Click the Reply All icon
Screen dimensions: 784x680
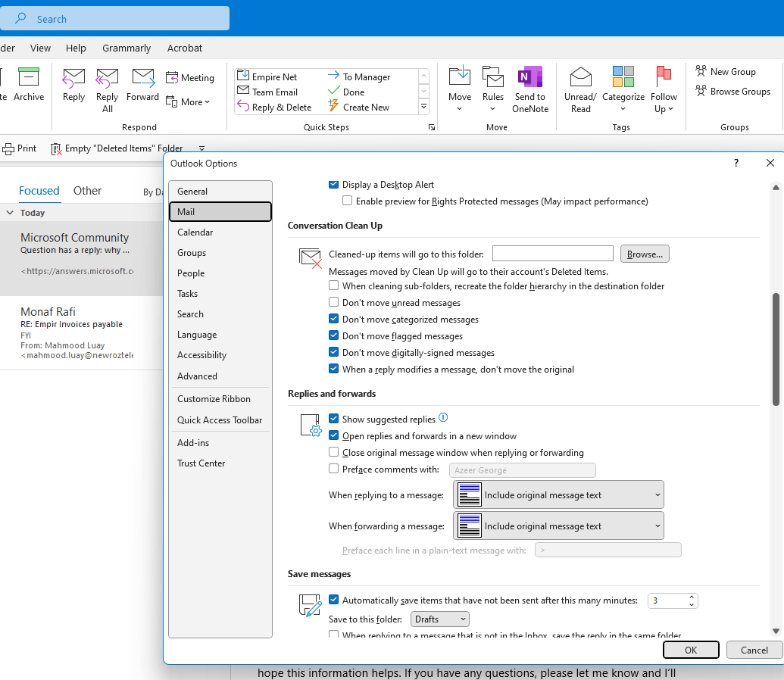tap(107, 77)
